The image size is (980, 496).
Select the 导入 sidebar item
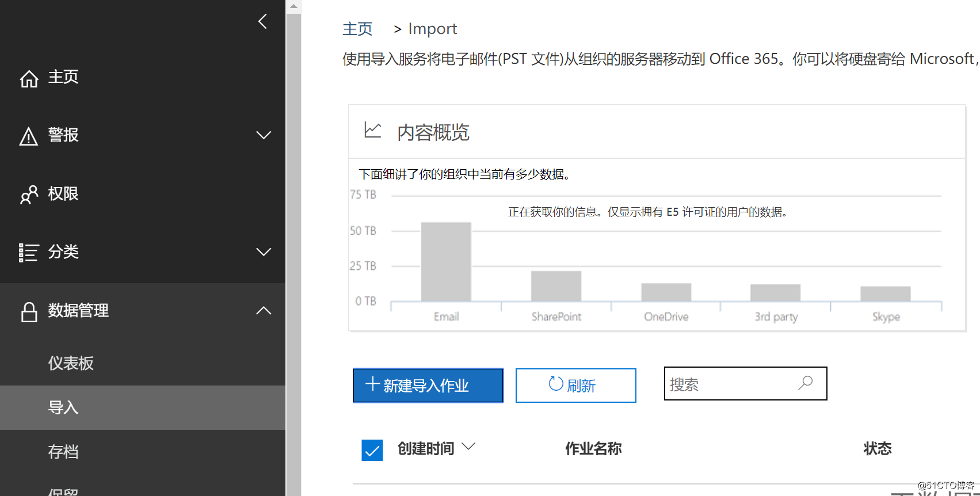coord(143,407)
